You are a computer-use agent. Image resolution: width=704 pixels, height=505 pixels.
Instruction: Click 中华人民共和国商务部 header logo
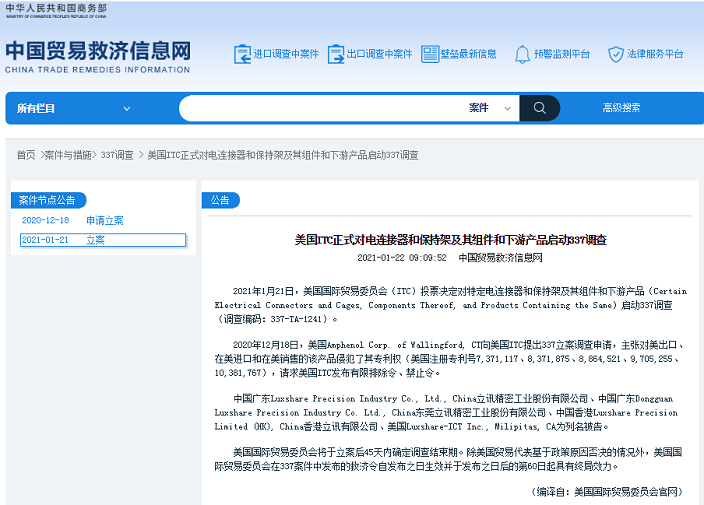[x=56, y=11]
